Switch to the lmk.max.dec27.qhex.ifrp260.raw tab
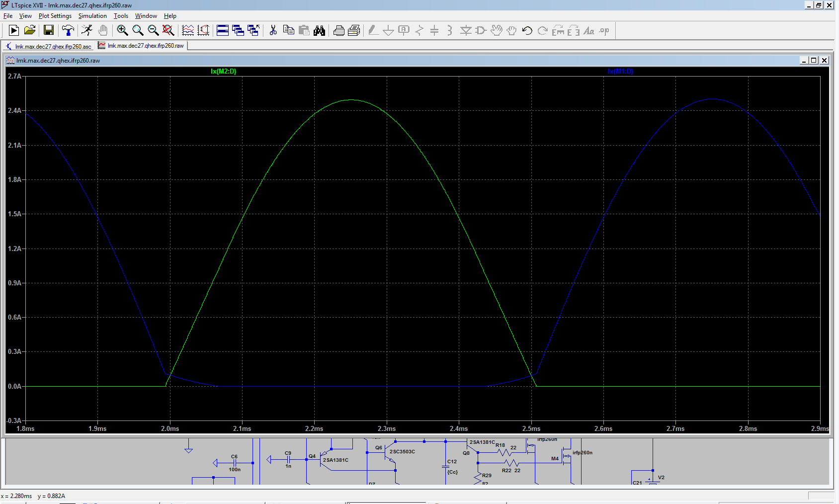 pyautogui.click(x=141, y=46)
